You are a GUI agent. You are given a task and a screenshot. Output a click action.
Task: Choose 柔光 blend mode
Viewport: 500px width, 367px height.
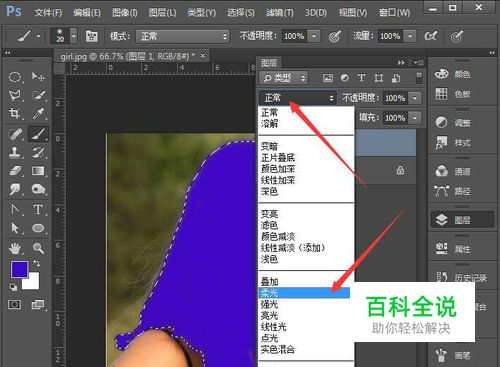click(304, 293)
